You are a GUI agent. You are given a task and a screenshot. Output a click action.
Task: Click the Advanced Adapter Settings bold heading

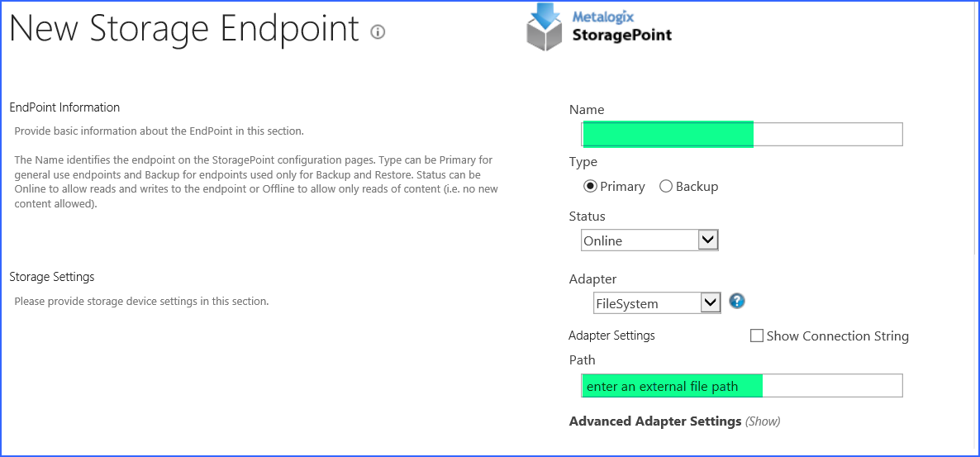655,421
